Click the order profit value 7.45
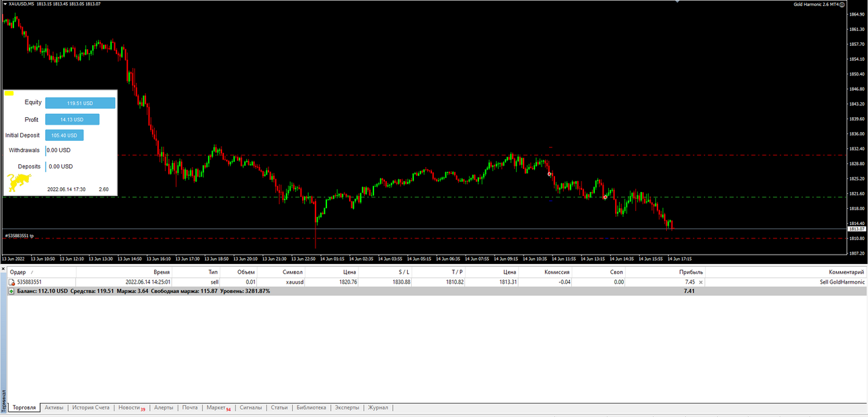868x417 pixels. click(x=690, y=282)
